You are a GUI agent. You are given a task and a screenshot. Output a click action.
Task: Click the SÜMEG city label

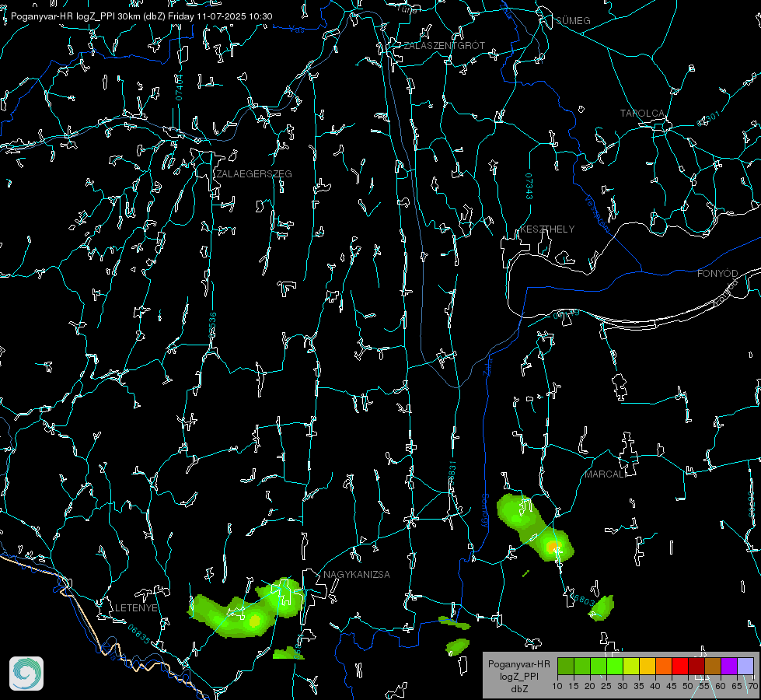[573, 21]
